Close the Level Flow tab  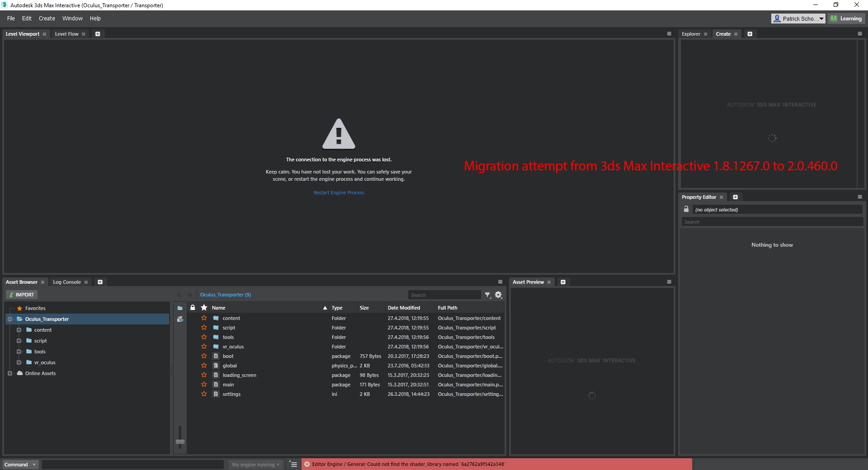84,34
